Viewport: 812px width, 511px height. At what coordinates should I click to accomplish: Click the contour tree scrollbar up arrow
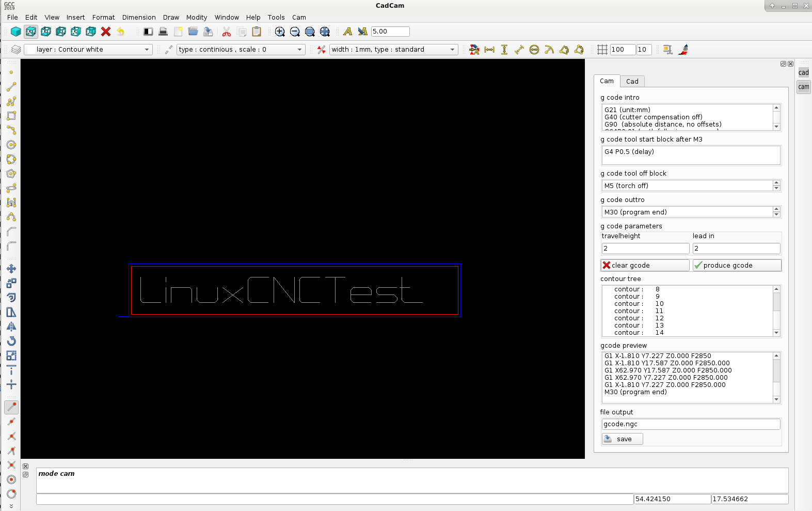[x=776, y=289]
